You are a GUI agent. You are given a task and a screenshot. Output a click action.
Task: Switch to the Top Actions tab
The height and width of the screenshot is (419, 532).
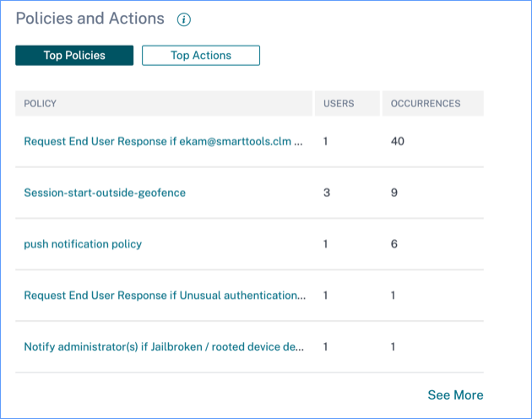click(x=201, y=56)
